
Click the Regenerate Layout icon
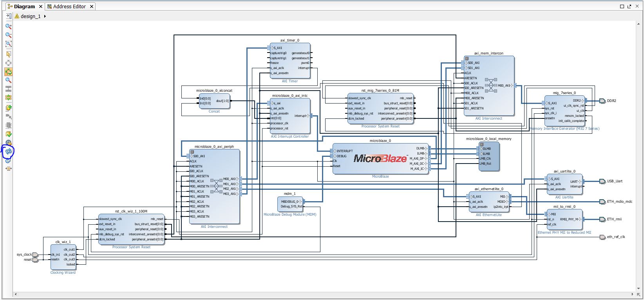8,151
